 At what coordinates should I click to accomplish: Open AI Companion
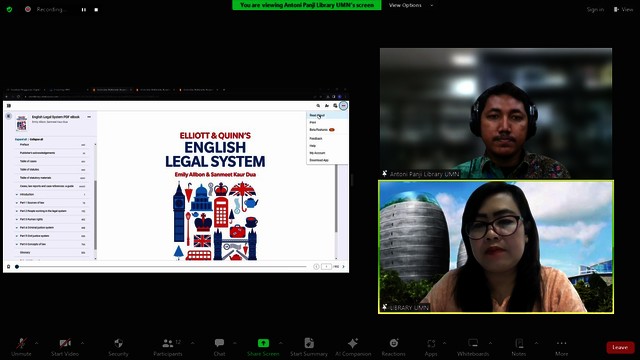coord(353,347)
